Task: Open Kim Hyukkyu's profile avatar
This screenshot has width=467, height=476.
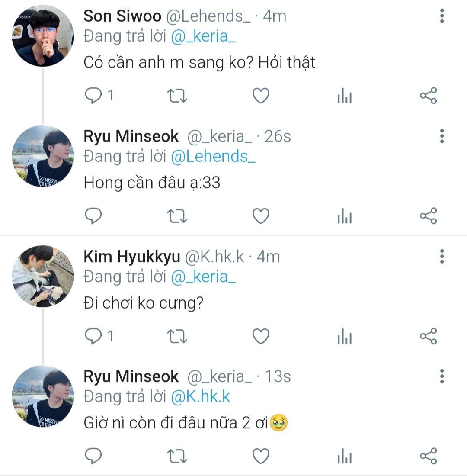Action: click(43, 276)
